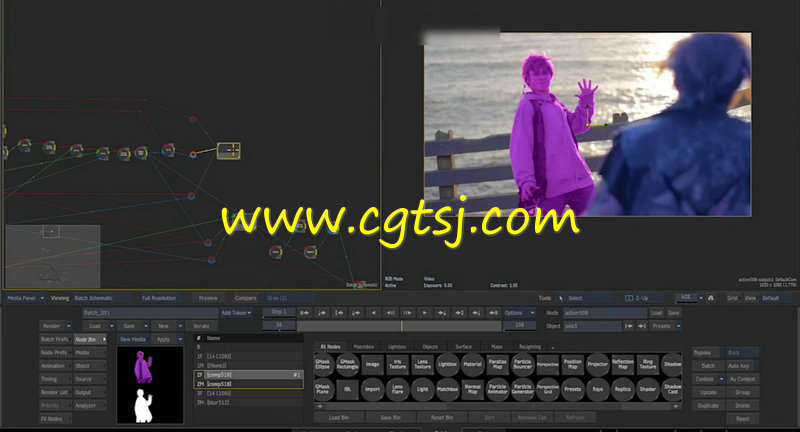Screen dimensions: 800x432
Task: Select the Lens Texture node
Action: 422,364
